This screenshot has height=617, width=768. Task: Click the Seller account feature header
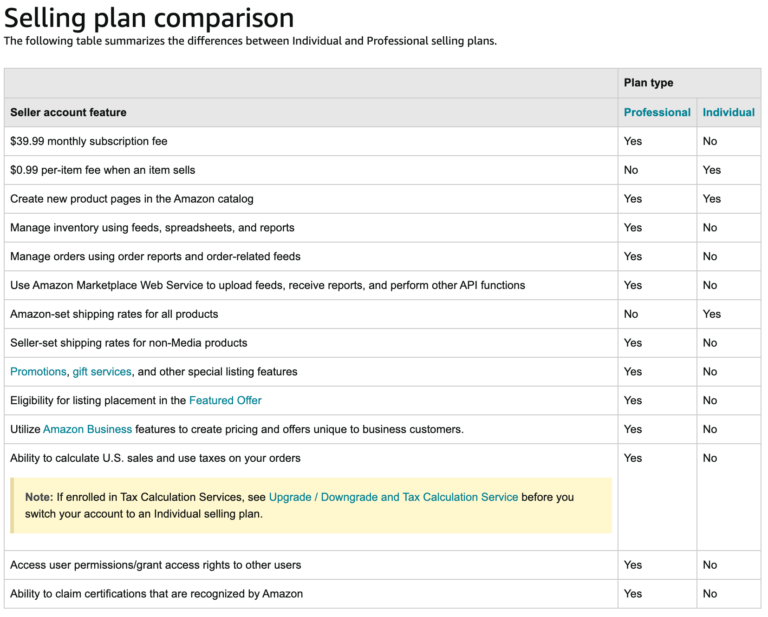[x=68, y=113]
